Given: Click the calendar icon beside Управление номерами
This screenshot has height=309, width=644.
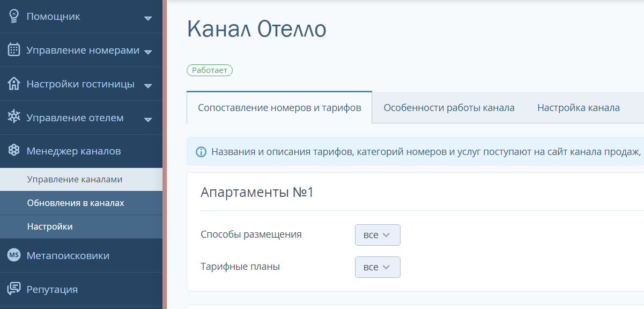Looking at the screenshot, I should (14, 50).
